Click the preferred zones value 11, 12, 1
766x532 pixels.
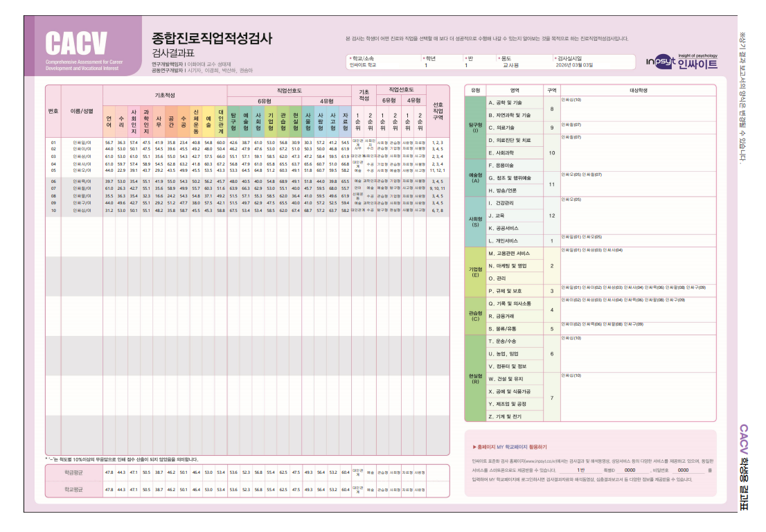point(437,170)
